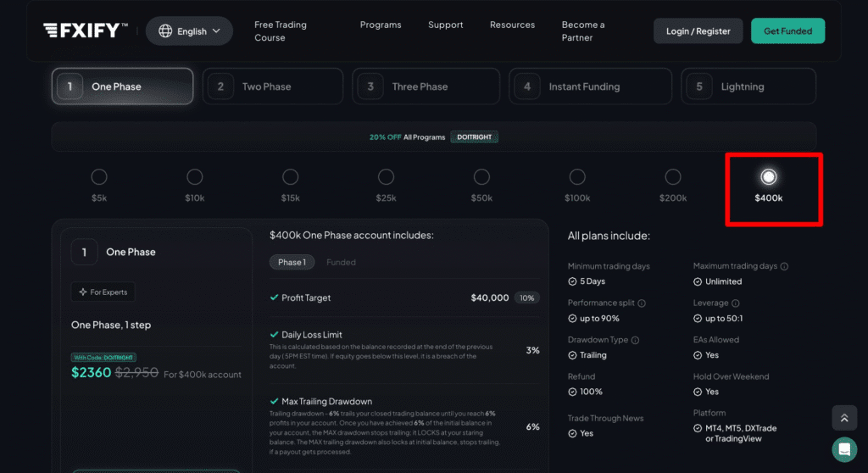Screen dimensions: 868x473
Task: Click the check icon beside up to 50:1
Action: point(698,319)
